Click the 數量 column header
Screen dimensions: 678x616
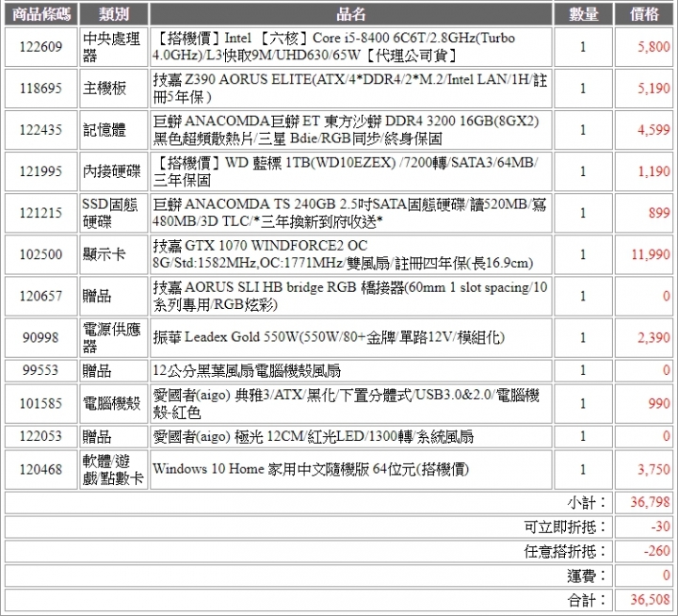[583, 14]
